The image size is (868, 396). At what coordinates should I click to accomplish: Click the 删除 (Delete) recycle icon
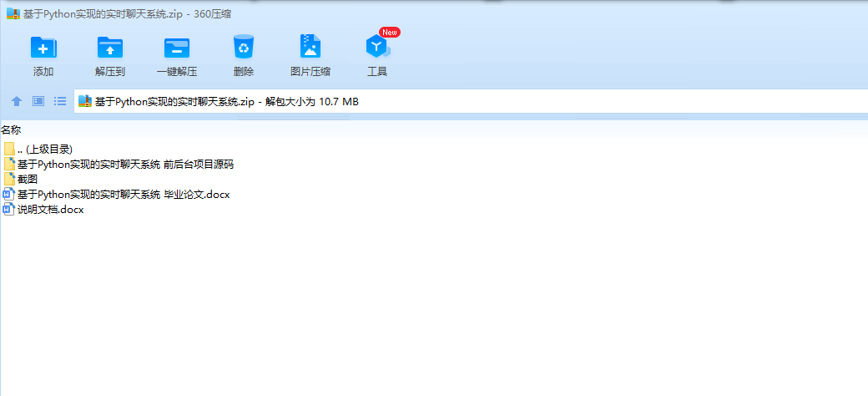click(244, 47)
